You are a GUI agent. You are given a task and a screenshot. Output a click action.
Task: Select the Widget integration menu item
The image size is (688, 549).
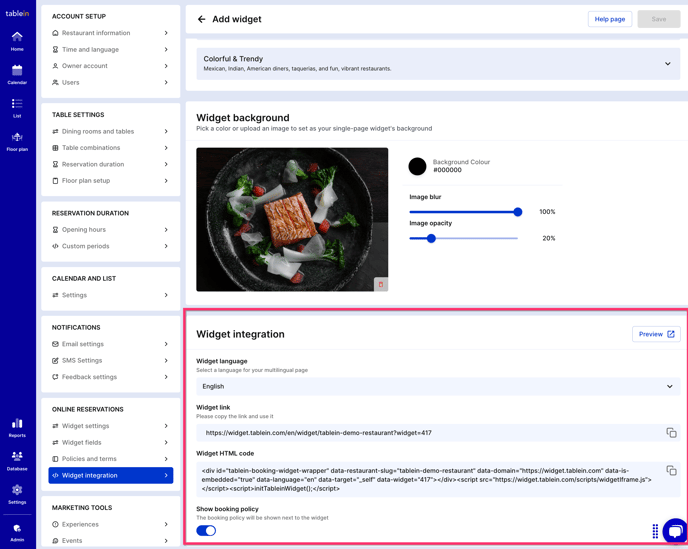coord(111,475)
